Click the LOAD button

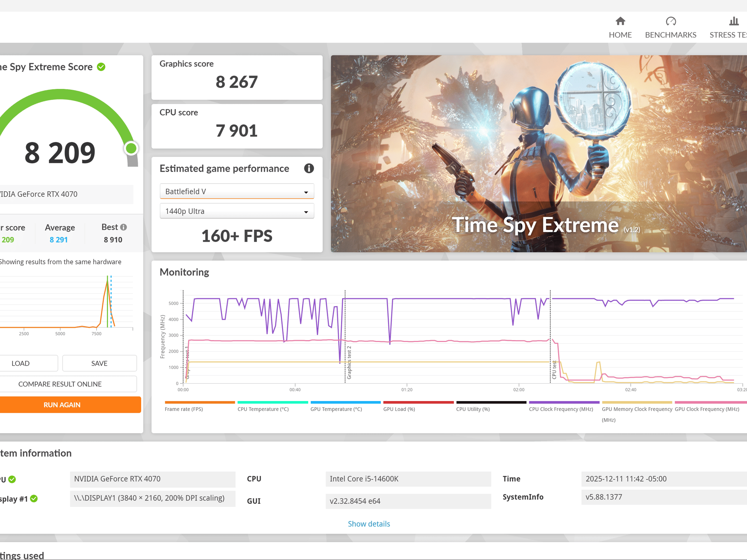[x=28, y=363]
